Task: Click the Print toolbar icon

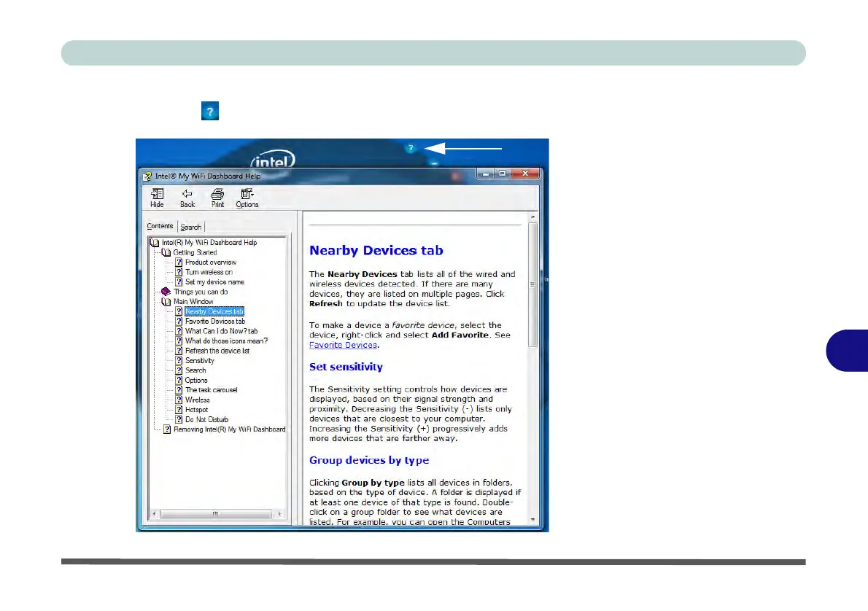Action: coord(217,198)
